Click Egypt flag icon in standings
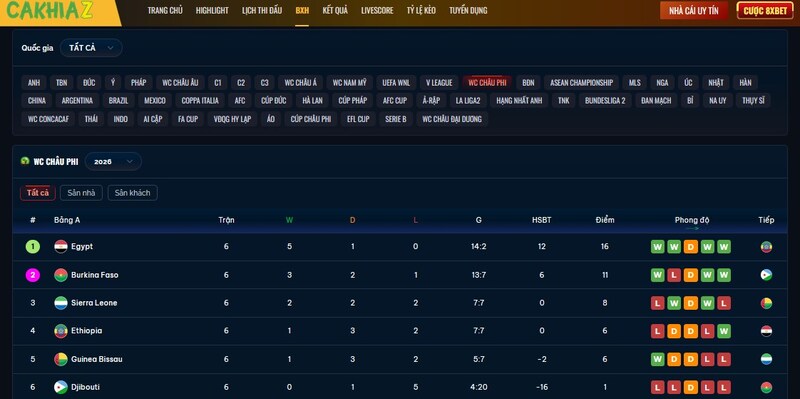This screenshot has width=800, height=399. click(61, 247)
